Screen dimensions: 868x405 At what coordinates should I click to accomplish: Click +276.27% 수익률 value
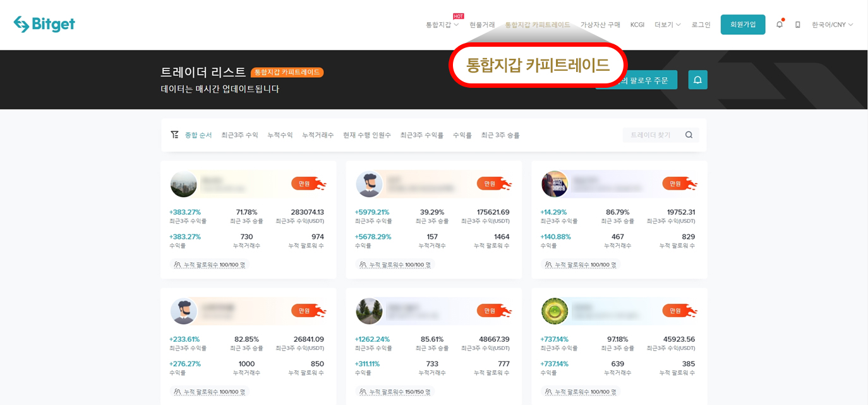(x=185, y=364)
